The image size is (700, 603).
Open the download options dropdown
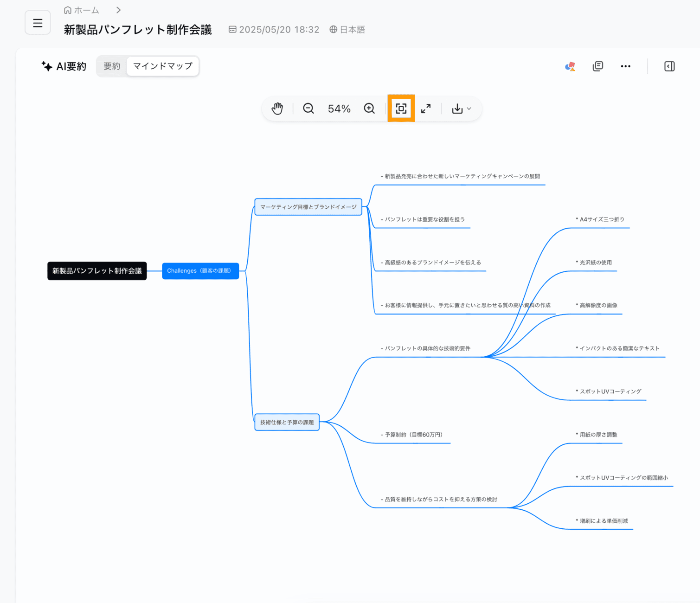coord(462,109)
